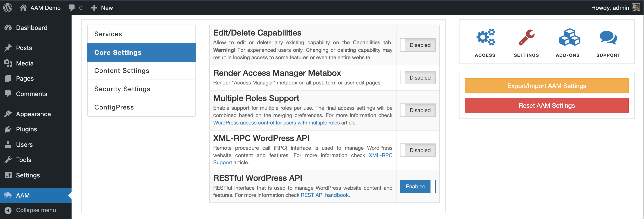Click the ADD-ONS label
This screenshot has width=644, height=219.
pos(568,55)
